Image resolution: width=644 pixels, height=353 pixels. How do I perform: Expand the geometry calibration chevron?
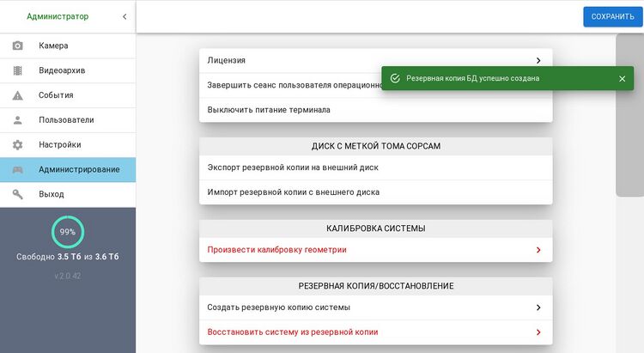538,250
